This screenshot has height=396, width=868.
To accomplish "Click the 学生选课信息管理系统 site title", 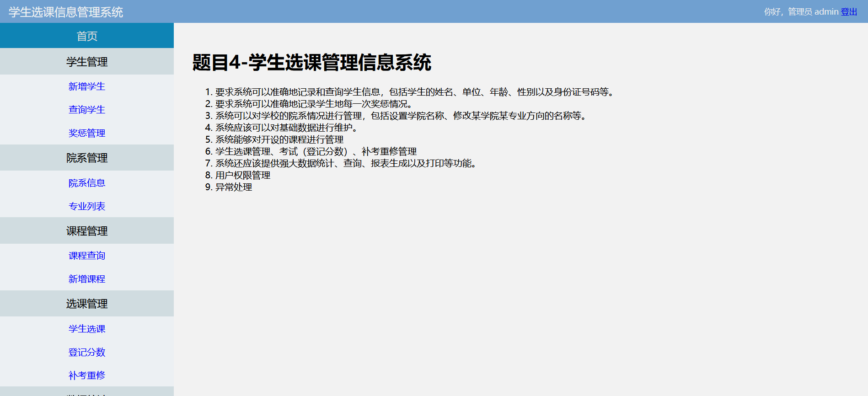I will 66,12.
